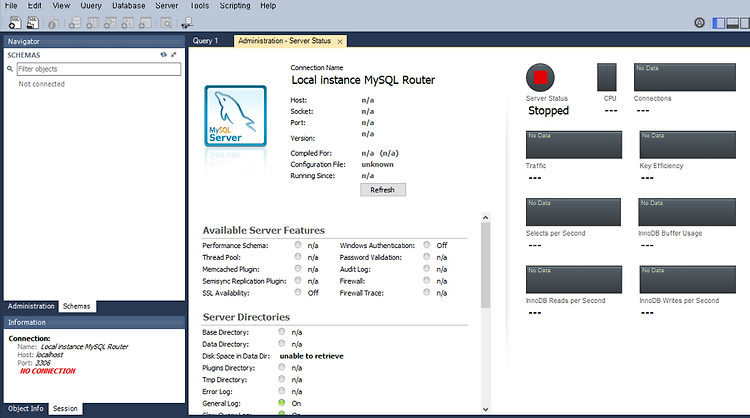Open the File menu
Image resolution: width=750 pixels, height=418 pixels.
(x=11, y=6)
